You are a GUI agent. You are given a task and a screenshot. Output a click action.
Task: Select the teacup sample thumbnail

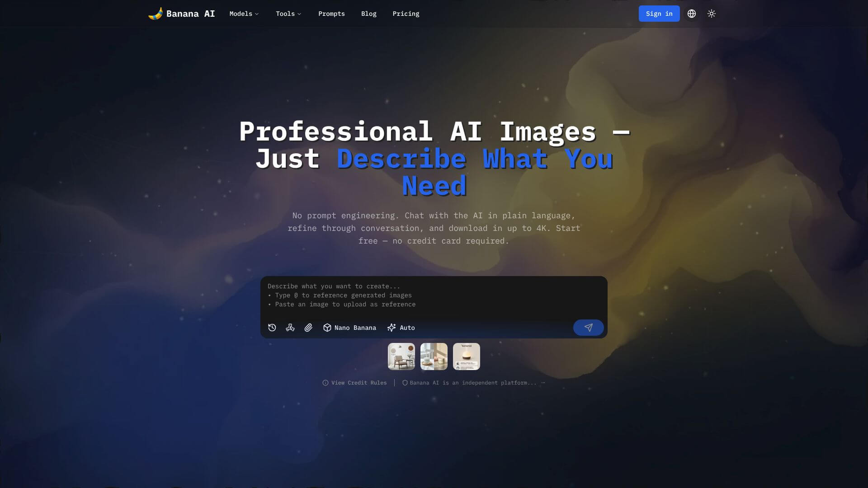click(434, 357)
